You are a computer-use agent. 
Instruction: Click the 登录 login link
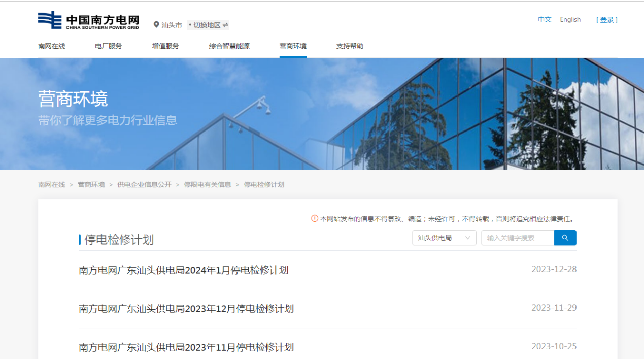point(607,20)
